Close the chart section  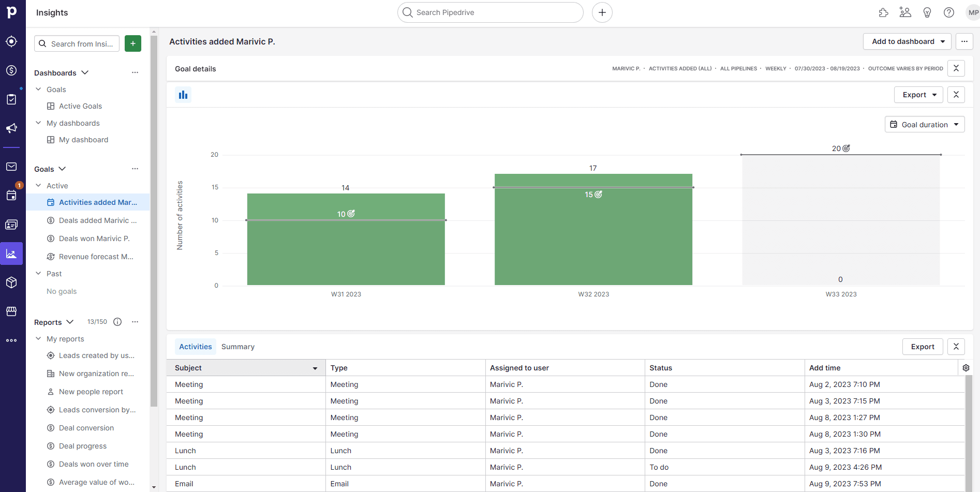point(956,95)
